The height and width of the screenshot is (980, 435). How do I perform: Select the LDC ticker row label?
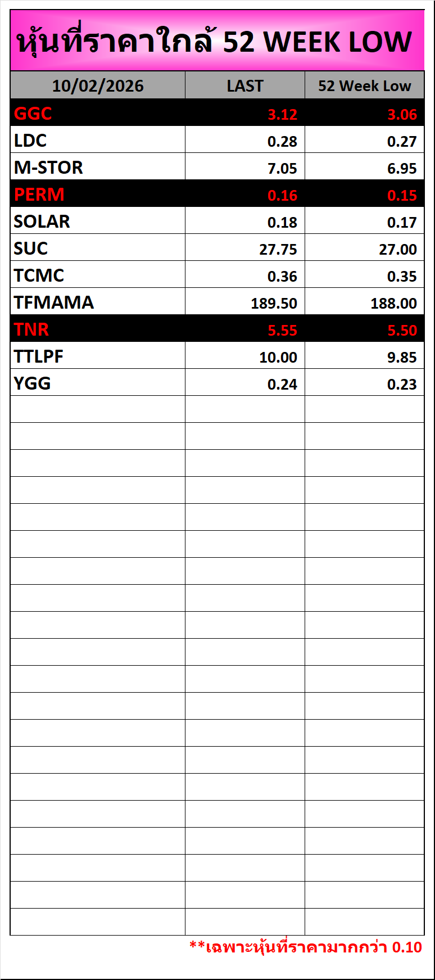30,141
